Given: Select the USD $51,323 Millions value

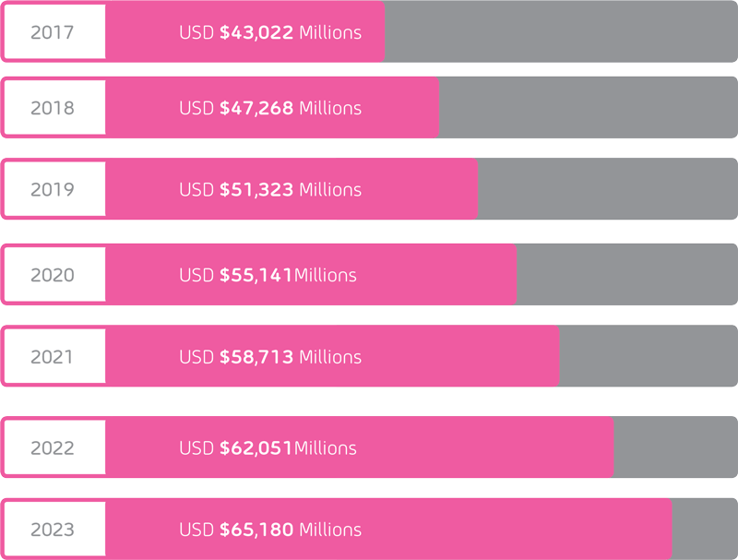Looking at the screenshot, I should click(x=270, y=190).
